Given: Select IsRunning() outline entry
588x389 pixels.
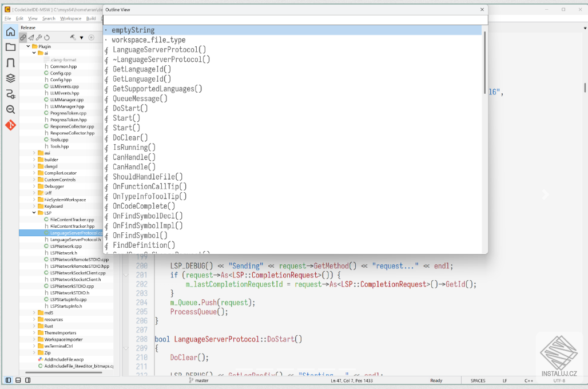Looking at the screenshot, I should (x=292, y=148).
